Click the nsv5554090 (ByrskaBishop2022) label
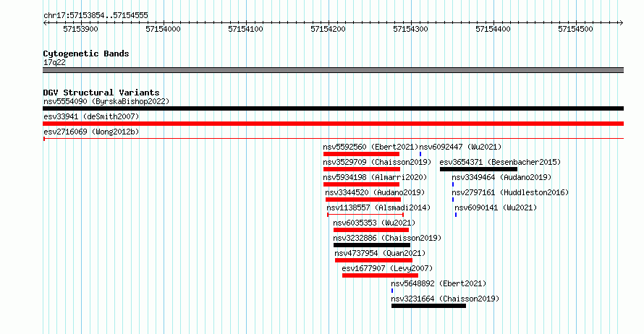This screenshot has height=334, width=644. [106, 101]
